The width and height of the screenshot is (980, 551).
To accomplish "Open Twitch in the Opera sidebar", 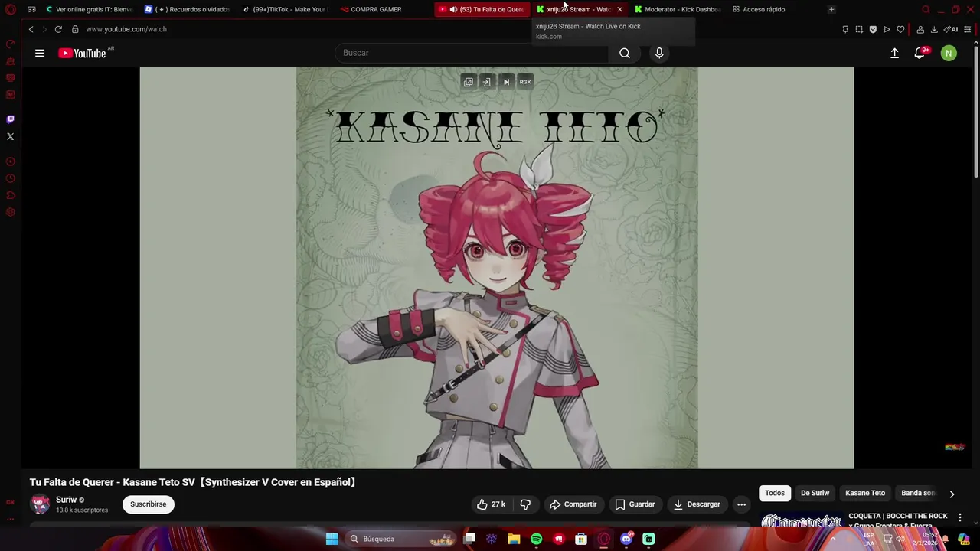I will pyautogui.click(x=10, y=119).
